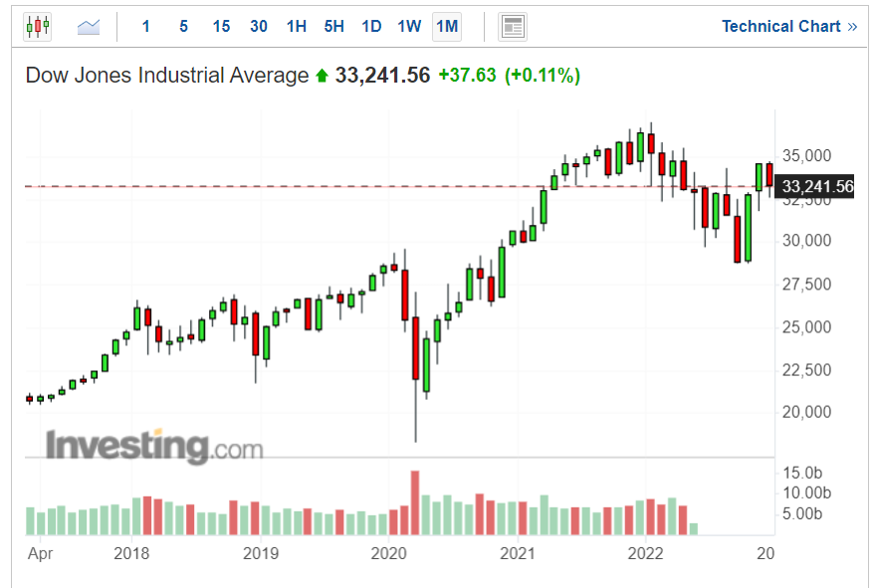
Task: Select the active 1M monthly timeframe
Action: (x=447, y=27)
